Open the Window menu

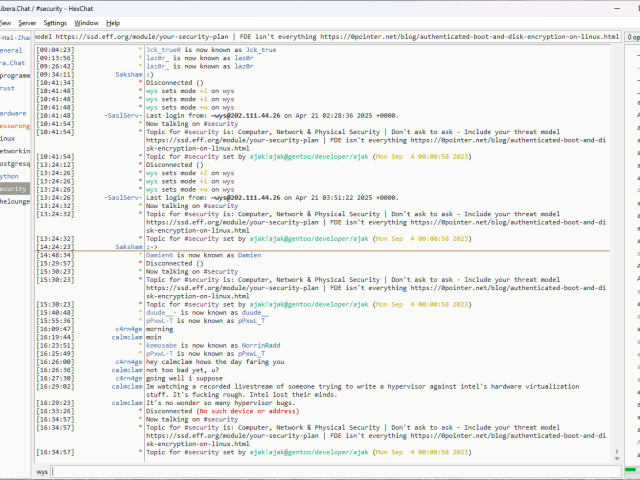pos(87,22)
